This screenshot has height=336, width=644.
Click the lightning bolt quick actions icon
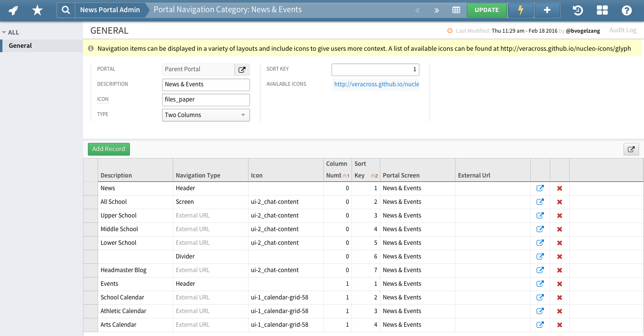pos(520,10)
